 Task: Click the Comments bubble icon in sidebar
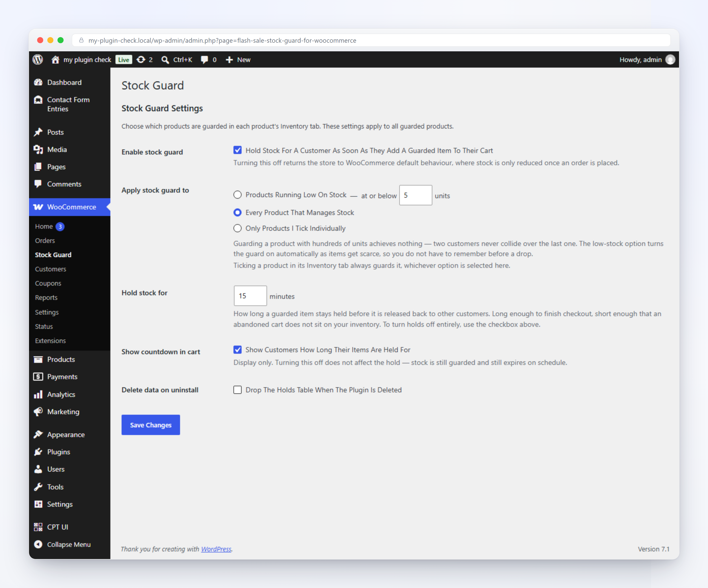coord(38,184)
